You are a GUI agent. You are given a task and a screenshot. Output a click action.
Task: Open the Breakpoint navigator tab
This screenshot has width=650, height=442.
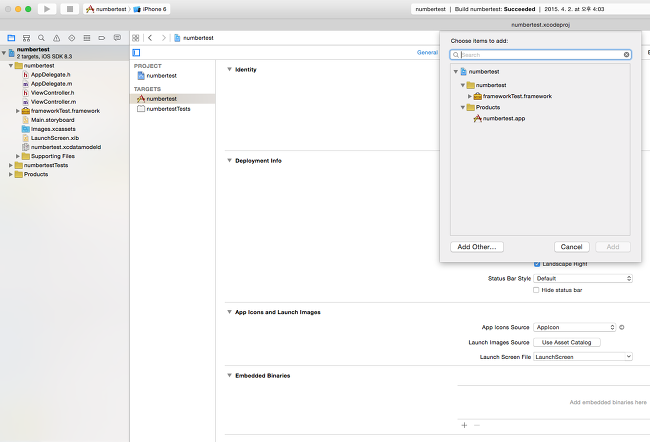[x=102, y=38]
